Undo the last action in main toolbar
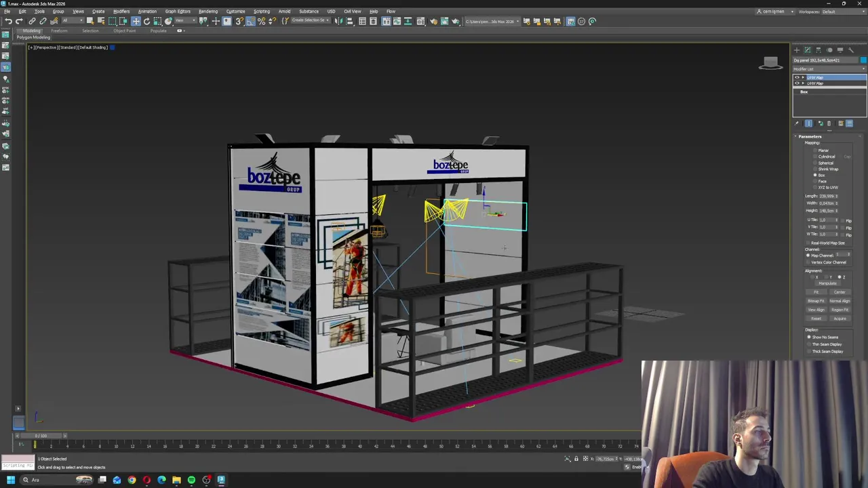This screenshot has width=868, height=488. pos(8,21)
